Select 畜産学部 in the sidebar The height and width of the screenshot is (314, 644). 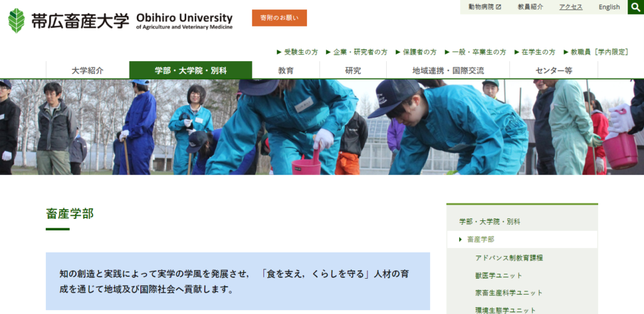tap(522, 239)
